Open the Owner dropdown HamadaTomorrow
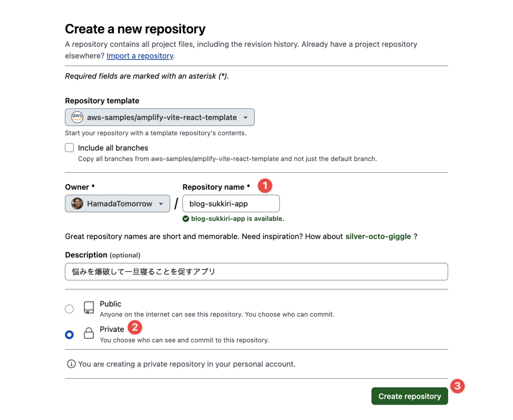This screenshot has height=420, width=513. pyautogui.click(x=117, y=204)
